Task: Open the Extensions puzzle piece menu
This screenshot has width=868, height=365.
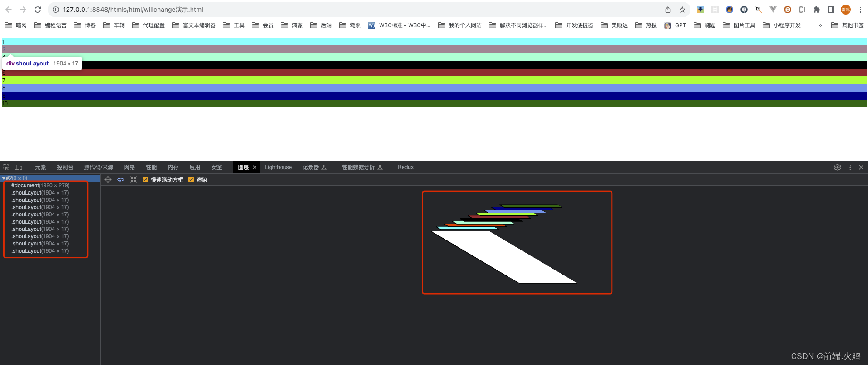Action: point(817,10)
